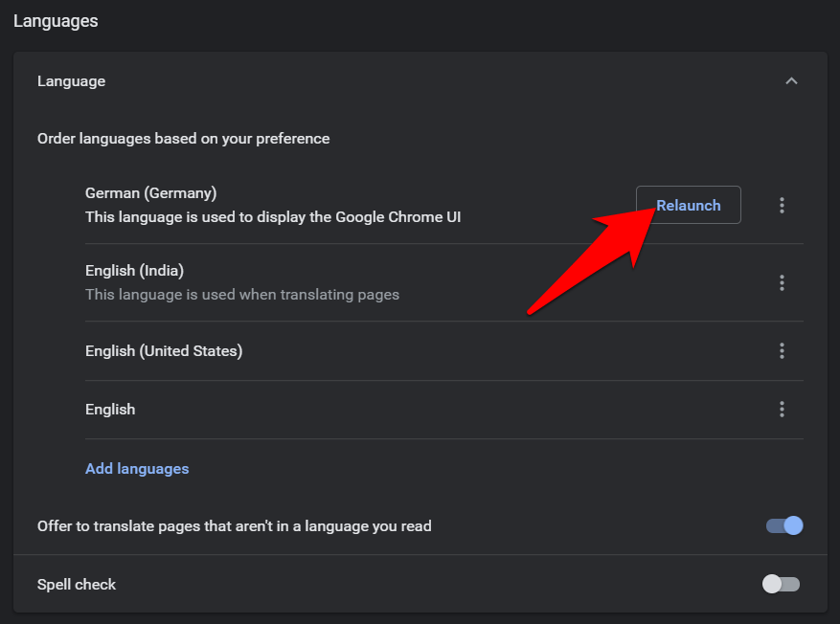
Task: Collapse the Language section with the chevron
Action: tap(791, 81)
